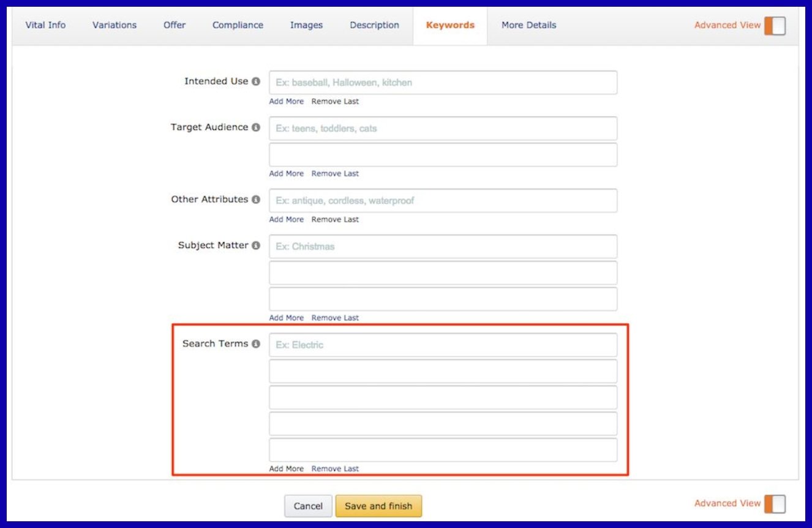This screenshot has width=812, height=528.
Task: Click info icon beside Search Terms
Action: point(256,344)
